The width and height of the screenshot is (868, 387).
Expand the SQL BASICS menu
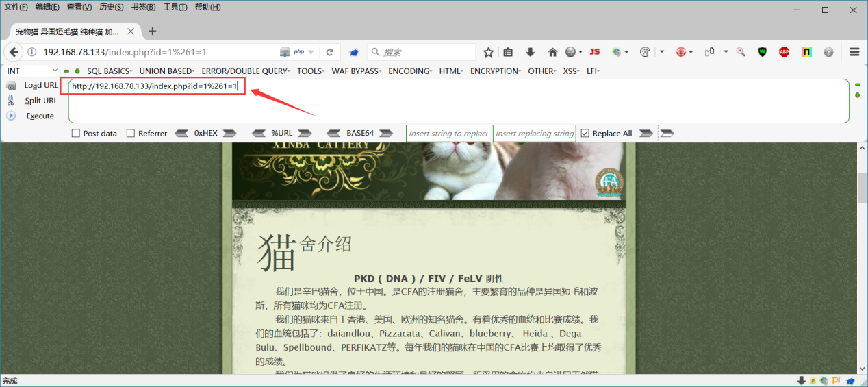click(110, 71)
